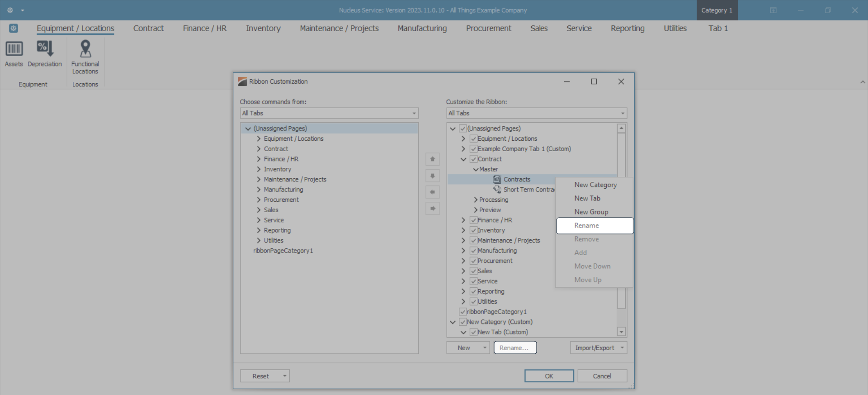This screenshot has width=868, height=395.
Task: Uncheck the right-pane Equipment / Locations checkbox
Action: pyautogui.click(x=473, y=139)
